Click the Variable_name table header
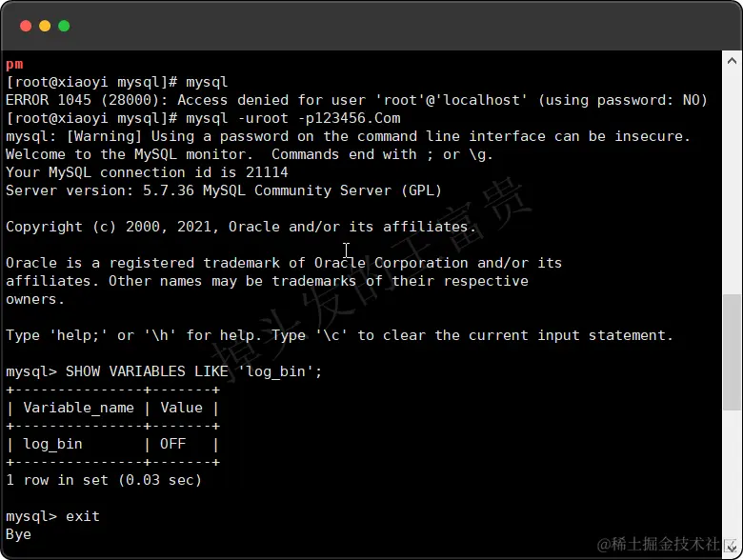 79,408
